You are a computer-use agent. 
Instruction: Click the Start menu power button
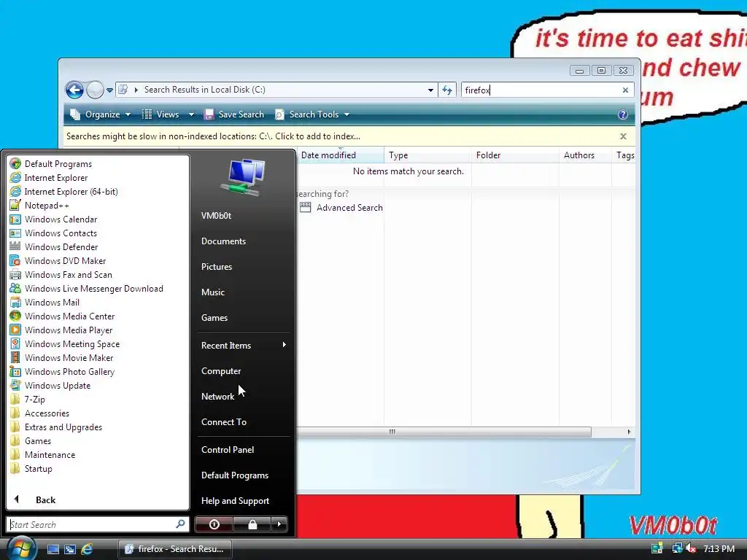click(214, 524)
